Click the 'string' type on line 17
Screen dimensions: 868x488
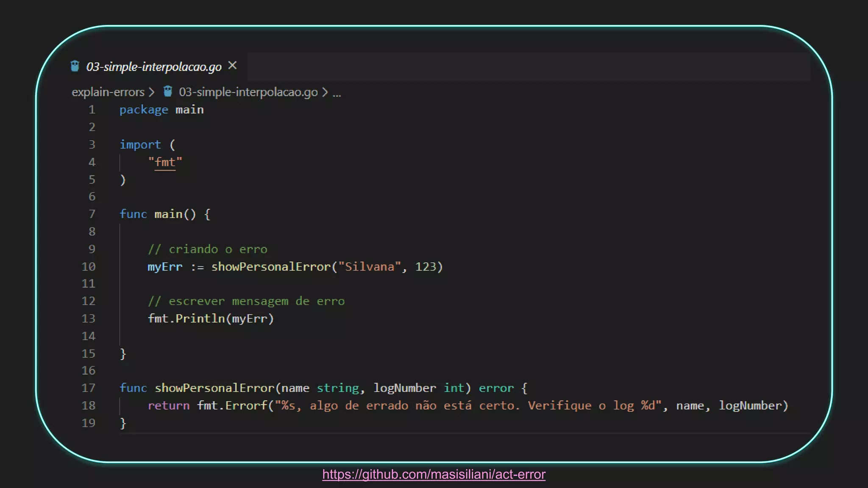[338, 388]
